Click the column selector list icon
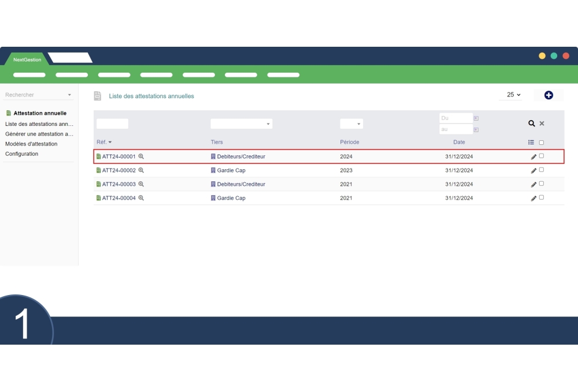The width and height of the screenshot is (578, 392). 531,143
